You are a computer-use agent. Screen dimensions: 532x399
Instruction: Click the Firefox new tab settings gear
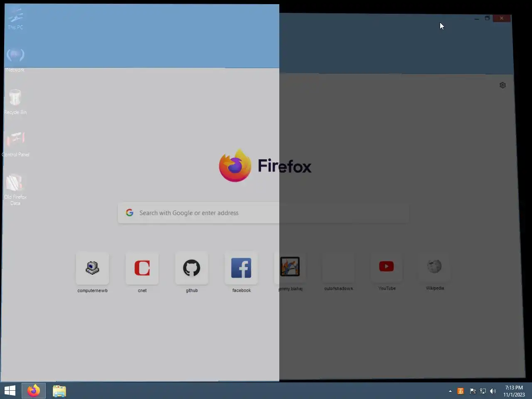pyautogui.click(x=502, y=85)
